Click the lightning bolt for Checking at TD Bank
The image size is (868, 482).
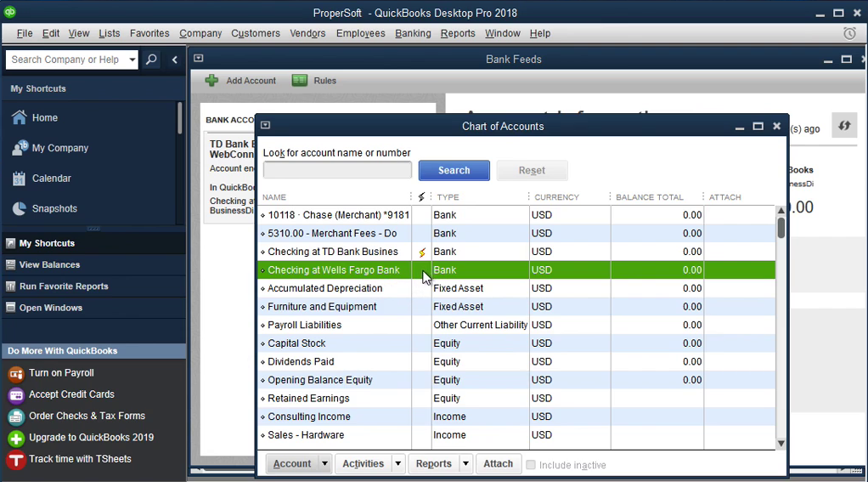pos(422,252)
